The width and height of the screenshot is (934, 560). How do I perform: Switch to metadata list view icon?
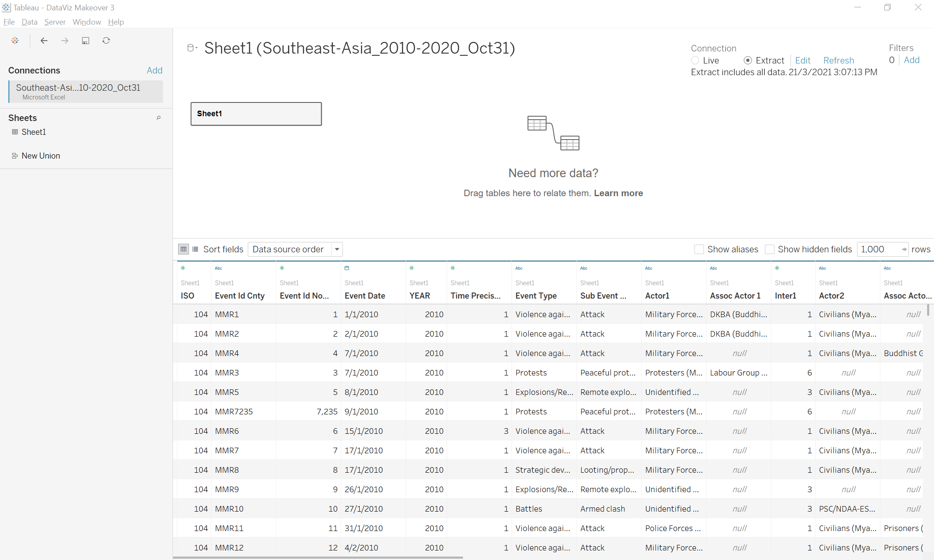pyautogui.click(x=195, y=249)
